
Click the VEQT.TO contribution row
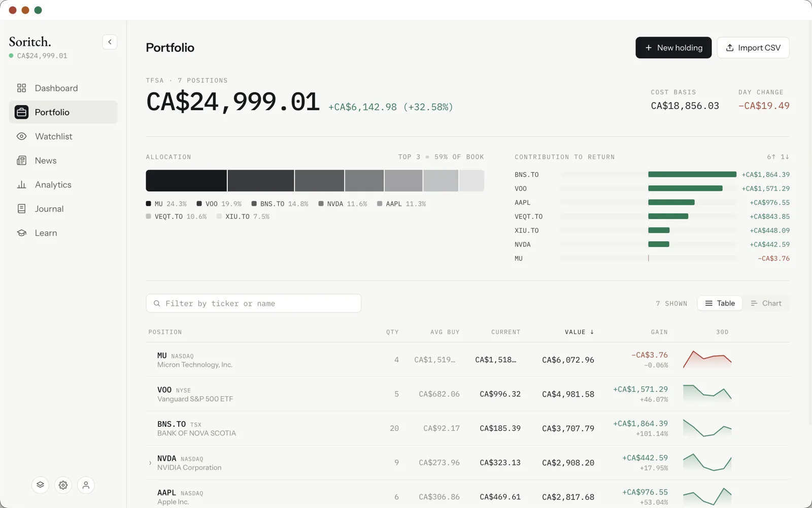(652, 216)
